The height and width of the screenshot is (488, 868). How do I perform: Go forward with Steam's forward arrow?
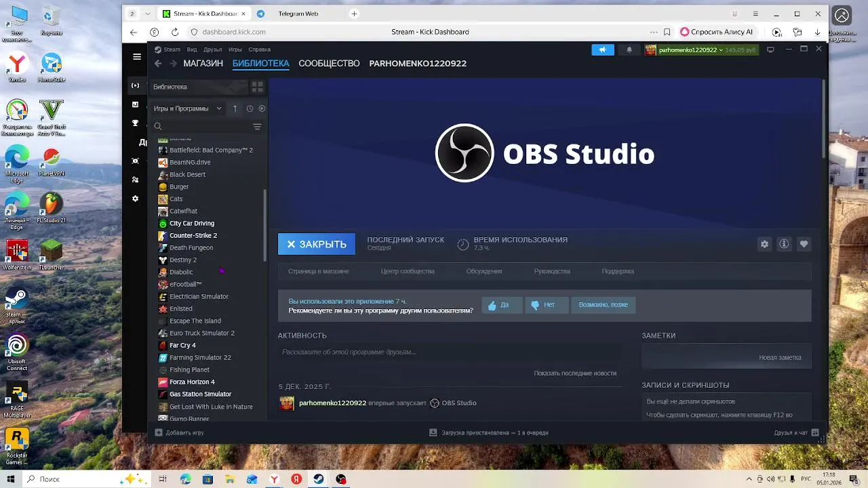point(173,63)
